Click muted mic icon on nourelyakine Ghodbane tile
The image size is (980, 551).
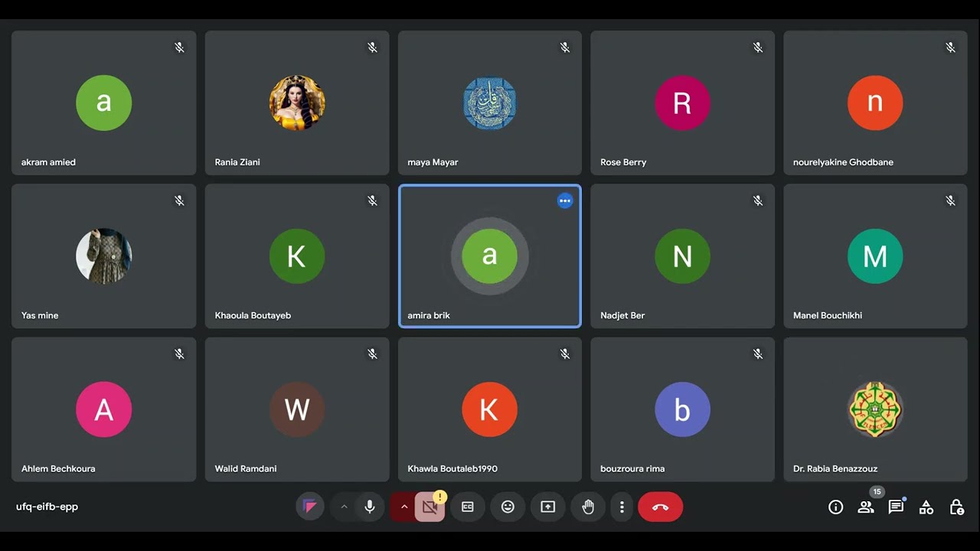(x=950, y=47)
